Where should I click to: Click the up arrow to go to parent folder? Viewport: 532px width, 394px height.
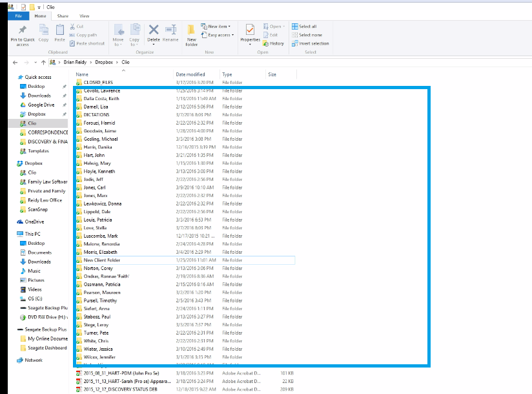tap(42, 62)
